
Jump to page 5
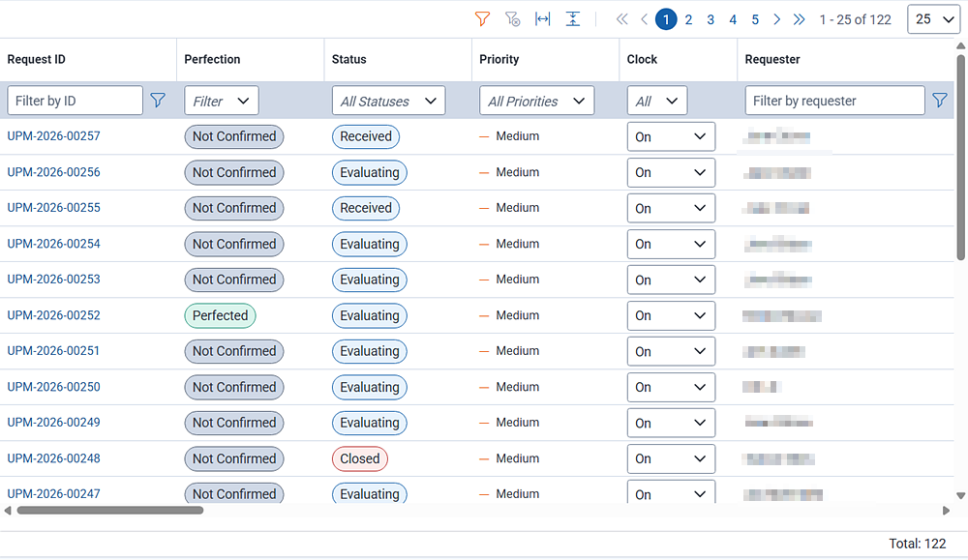click(x=755, y=19)
